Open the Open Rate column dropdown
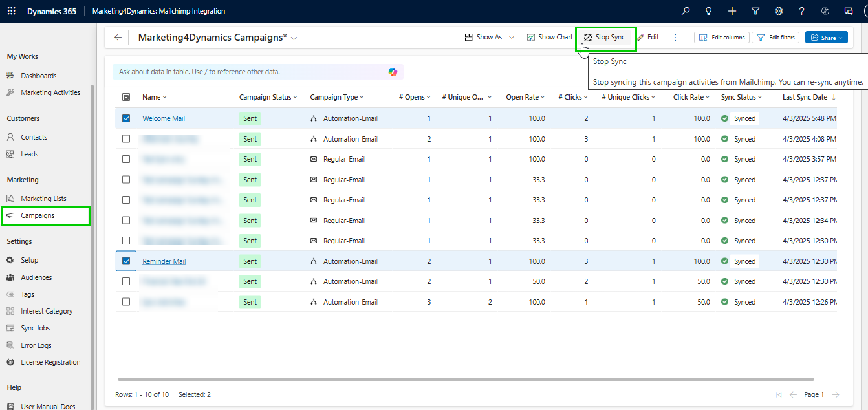 click(x=525, y=97)
